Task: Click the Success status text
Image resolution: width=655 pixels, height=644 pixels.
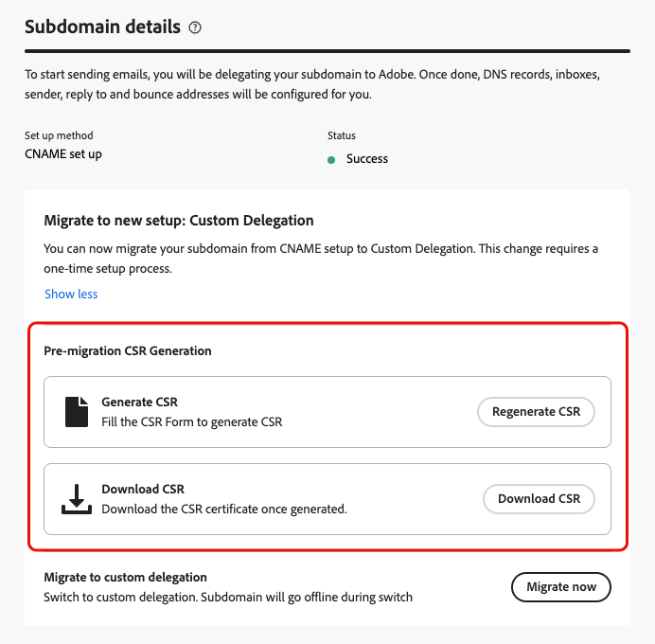Action: point(367,158)
